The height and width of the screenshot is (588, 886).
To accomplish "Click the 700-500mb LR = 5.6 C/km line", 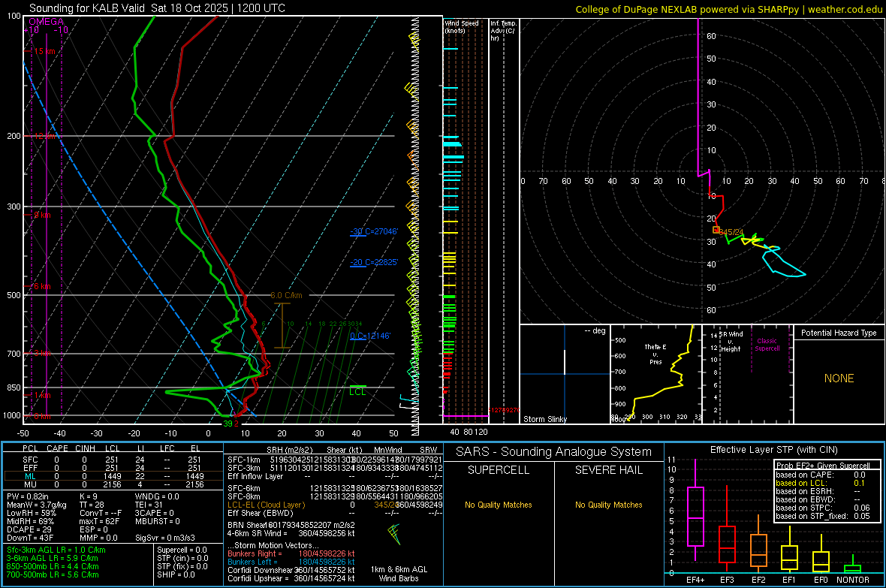I will pyautogui.click(x=53, y=574).
